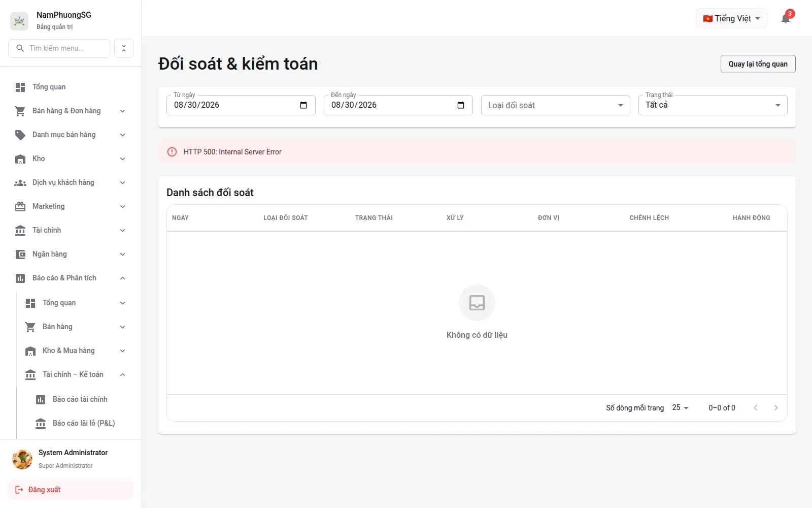Image resolution: width=812 pixels, height=508 pixels.
Task: Expand Bán hàng & Đơn hàng menu
Action: coord(71,111)
